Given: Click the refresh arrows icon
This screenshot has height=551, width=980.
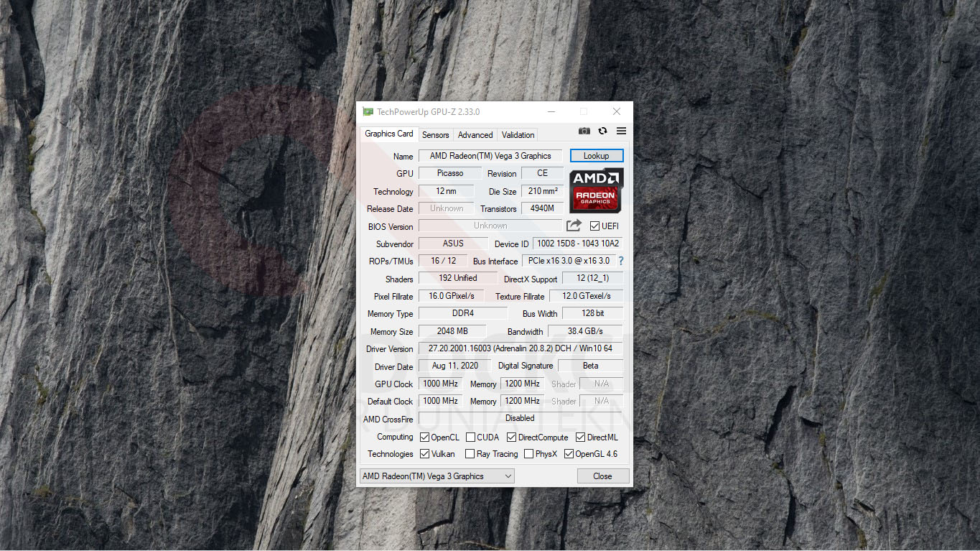Looking at the screenshot, I should (x=602, y=131).
